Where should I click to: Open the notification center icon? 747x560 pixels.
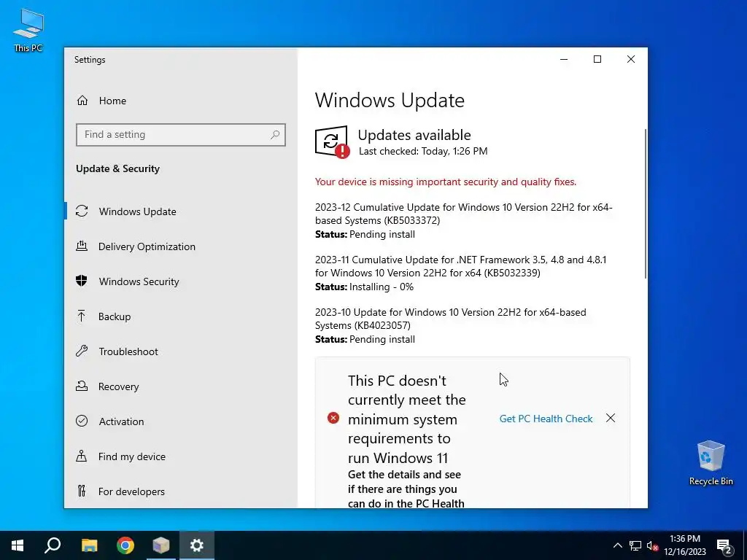[x=724, y=545]
